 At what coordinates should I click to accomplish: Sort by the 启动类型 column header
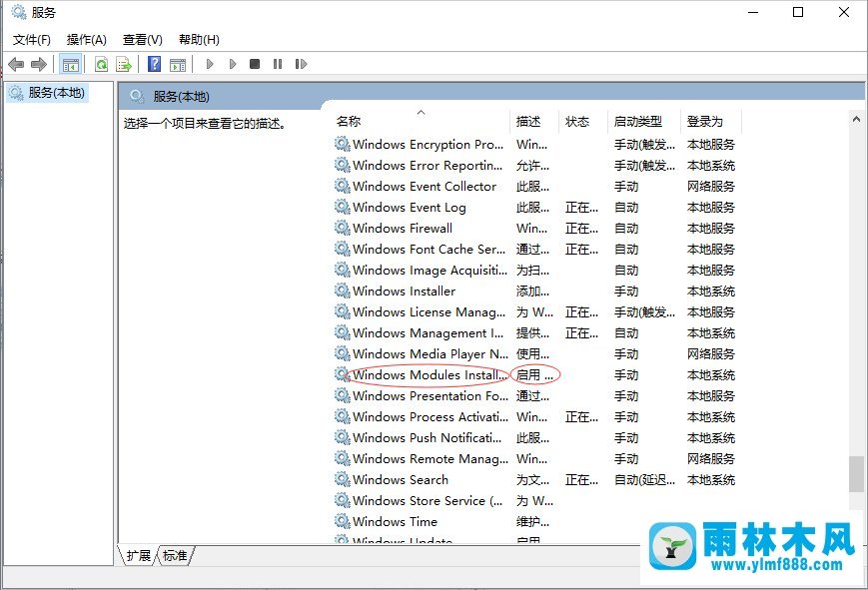coord(644,121)
